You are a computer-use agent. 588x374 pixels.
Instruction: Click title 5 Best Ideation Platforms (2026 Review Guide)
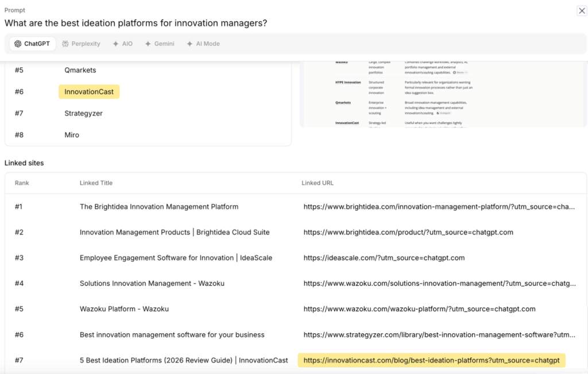156,360
